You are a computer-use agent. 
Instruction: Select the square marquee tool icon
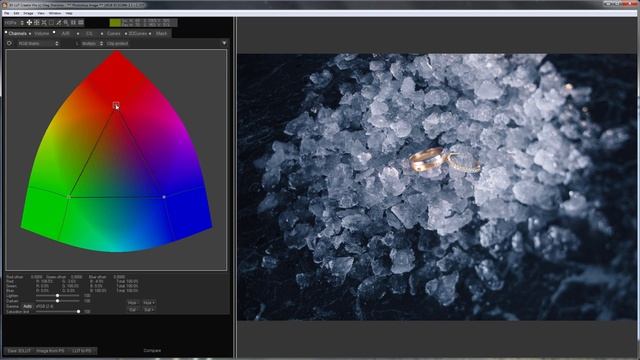(x=51, y=22)
